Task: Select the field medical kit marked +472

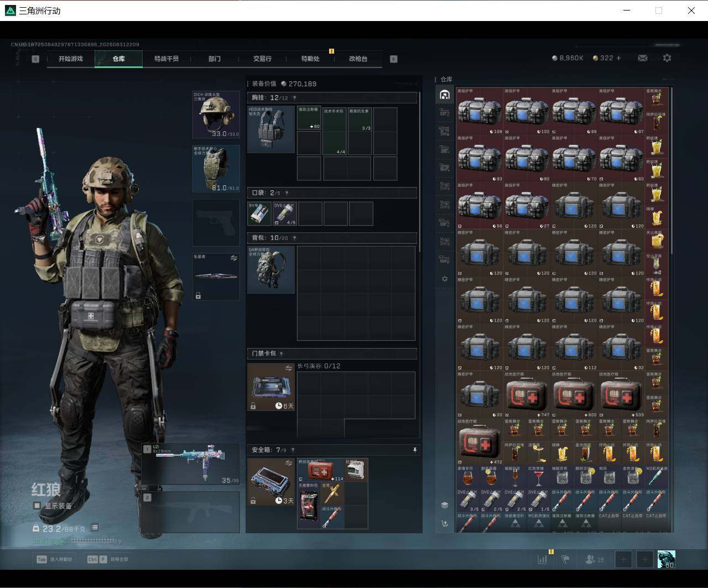Action: [x=480, y=442]
